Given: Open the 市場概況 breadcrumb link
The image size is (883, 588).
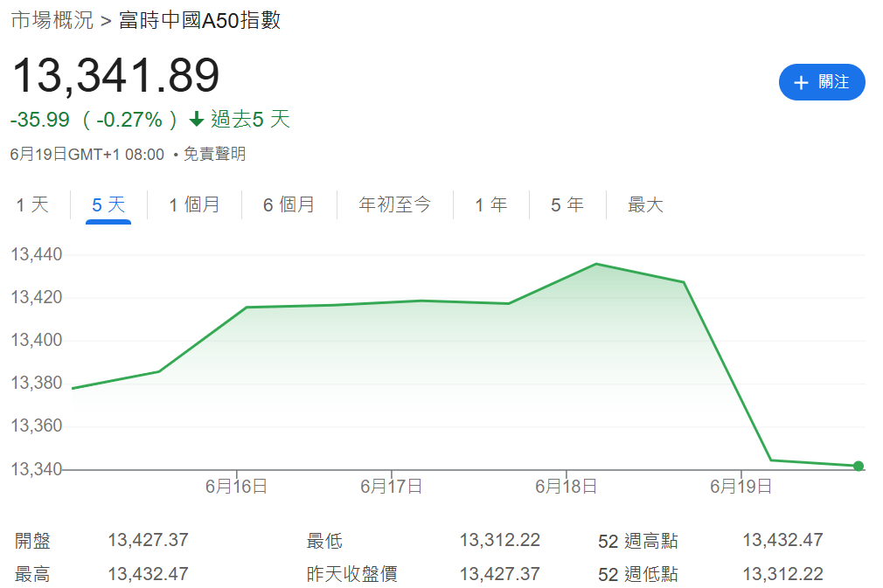Looking at the screenshot, I should tap(52, 20).
